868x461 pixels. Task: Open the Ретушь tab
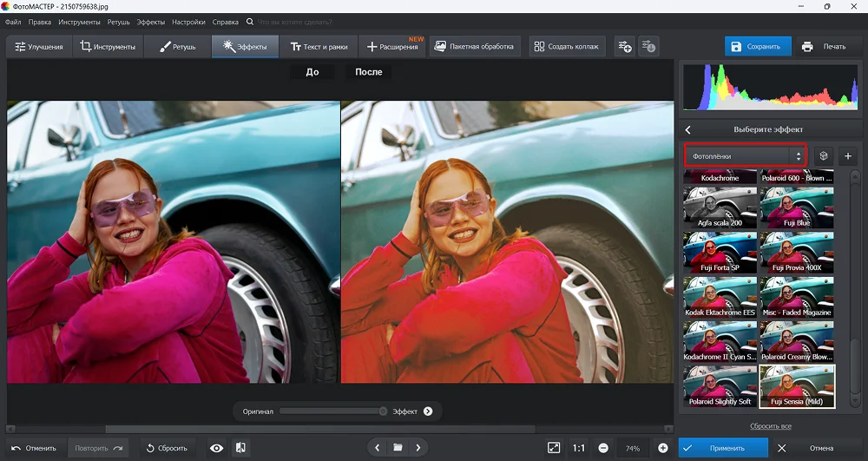point(178,47)
